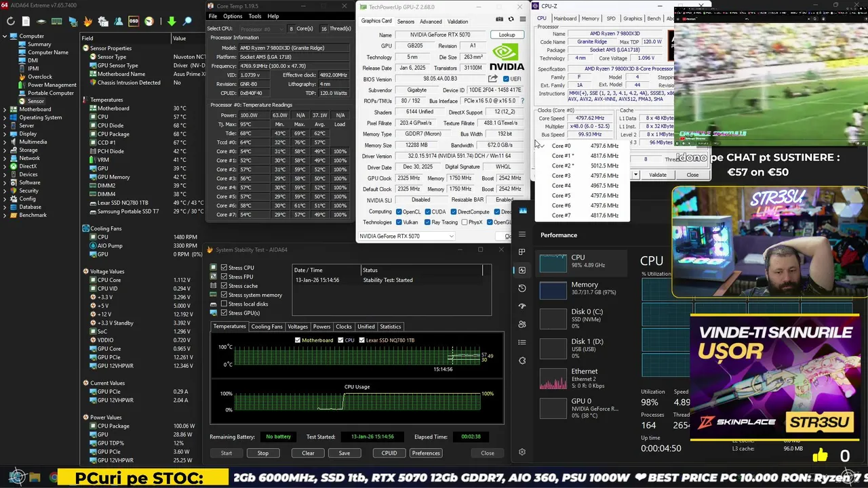Open Task Manager Startup apps icon

tap(522, 306)
